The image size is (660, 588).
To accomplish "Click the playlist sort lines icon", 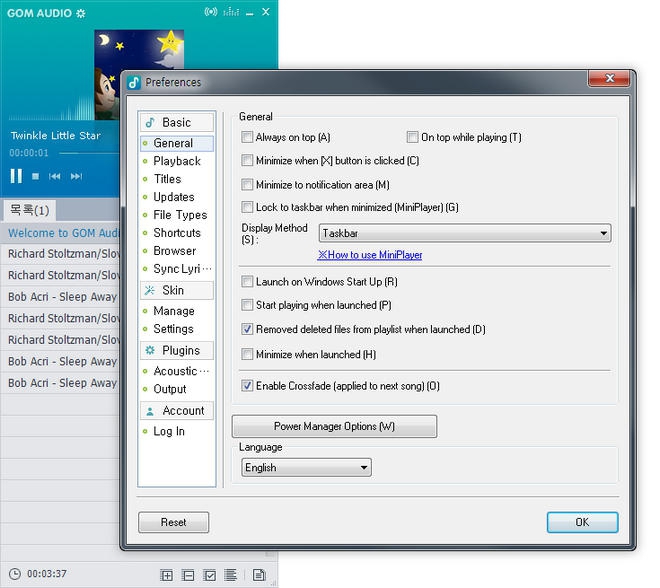I will 230,575.
